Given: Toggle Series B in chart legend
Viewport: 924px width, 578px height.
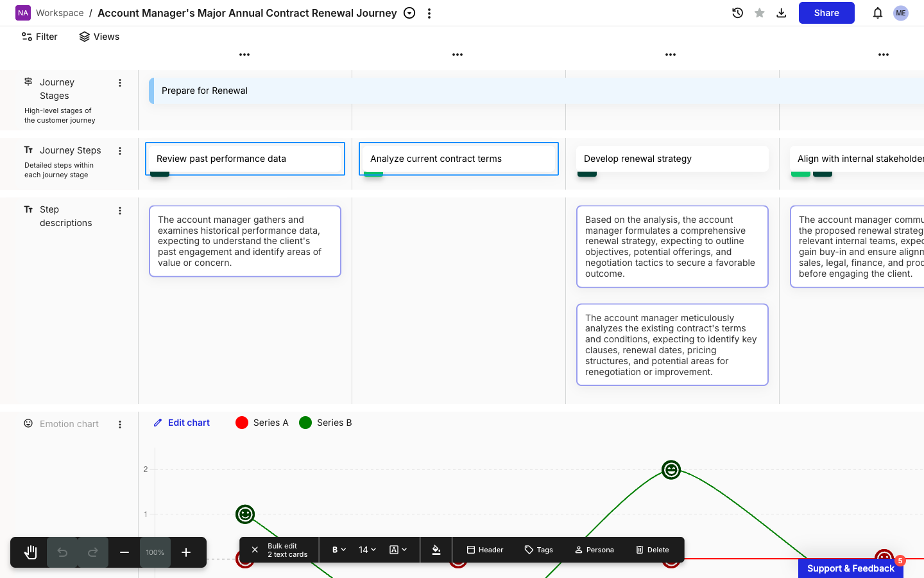Looking at the screenshot, I should pos(325,423).
